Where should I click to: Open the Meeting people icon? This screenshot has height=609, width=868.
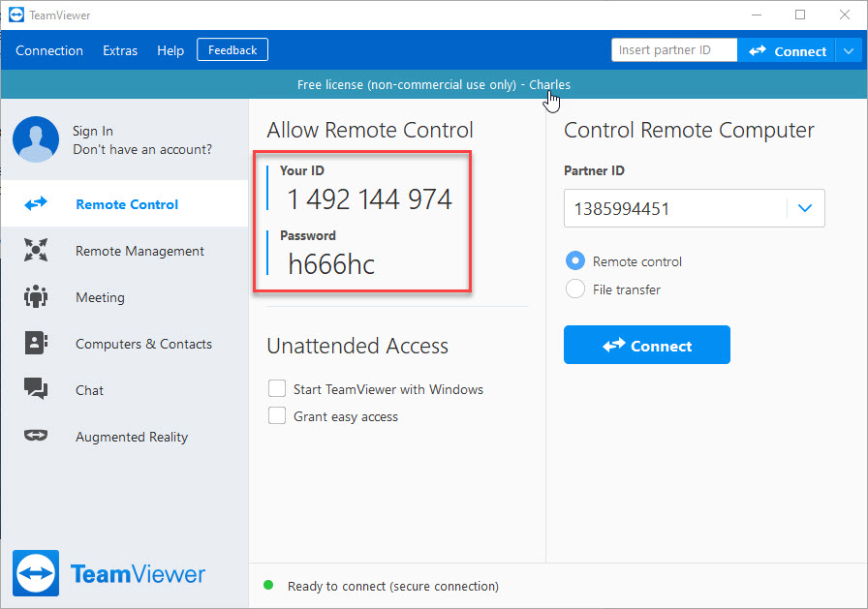(36, 297)
